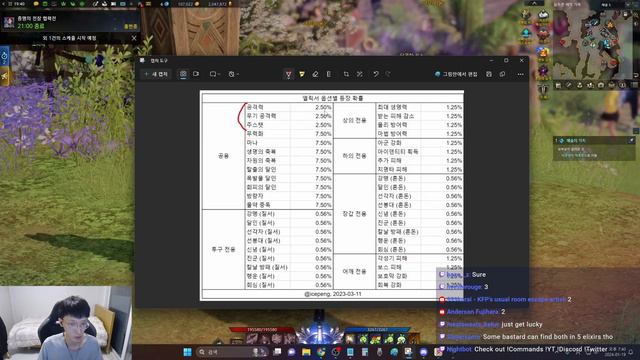Open the camera icon below the minimap
This screenshot has width=640, height=360.
pos(601,85)
